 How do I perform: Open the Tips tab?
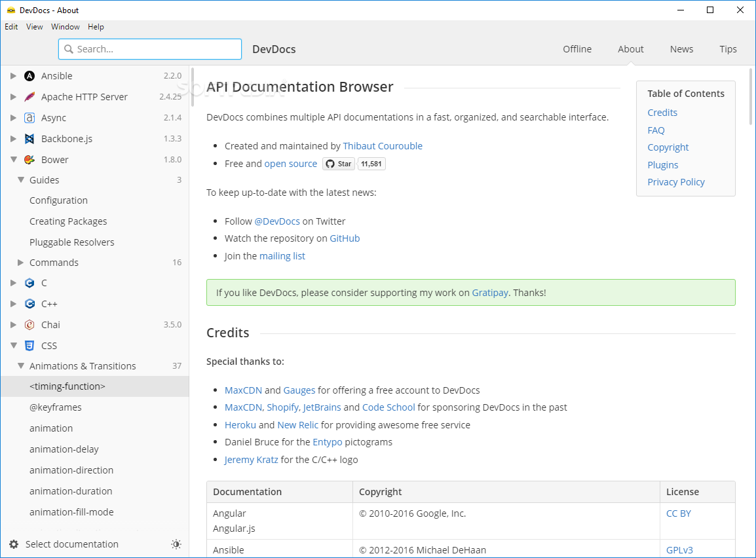tap(728, 49)
